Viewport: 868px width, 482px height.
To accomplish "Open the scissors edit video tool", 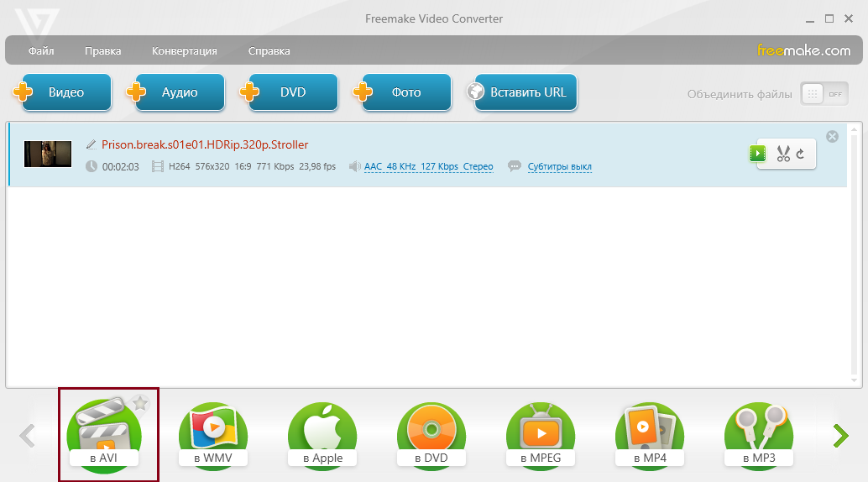I will click(x=783, y=154).
